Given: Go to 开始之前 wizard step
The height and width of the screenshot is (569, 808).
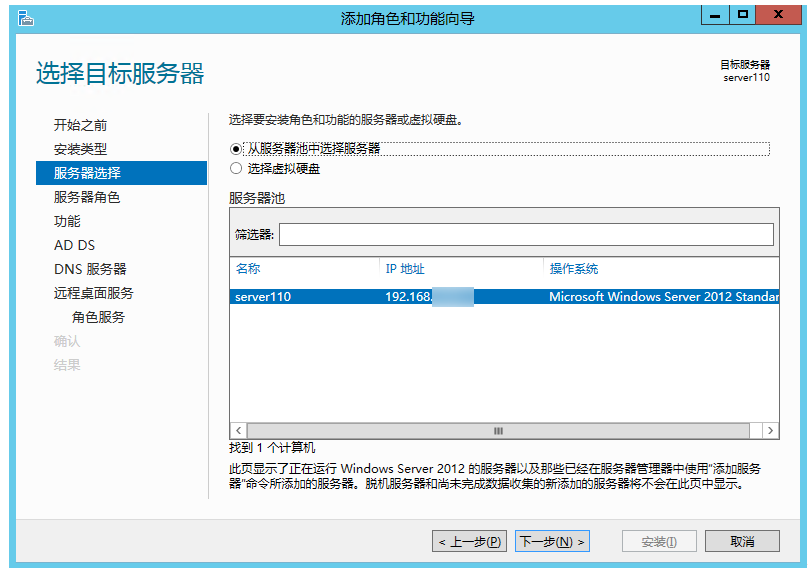Looking at the screenshot, I should click(81, 125).
